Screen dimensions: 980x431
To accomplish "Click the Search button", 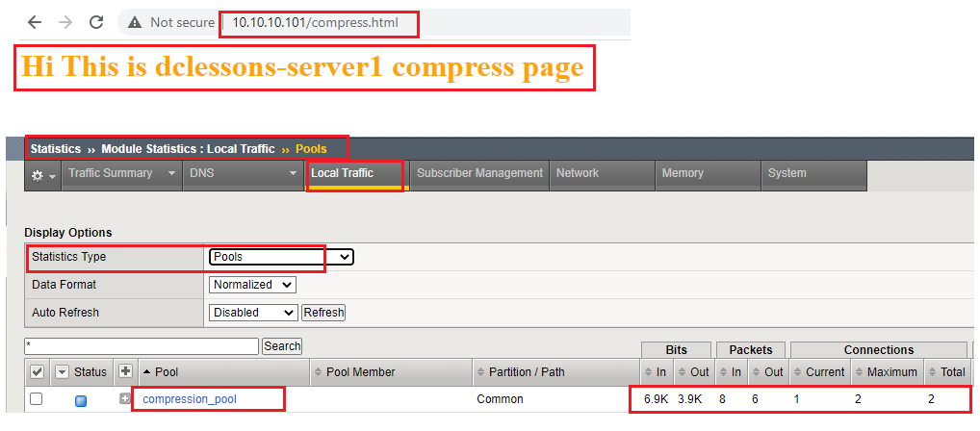I will pyautogui.click(x=282, y=346).
